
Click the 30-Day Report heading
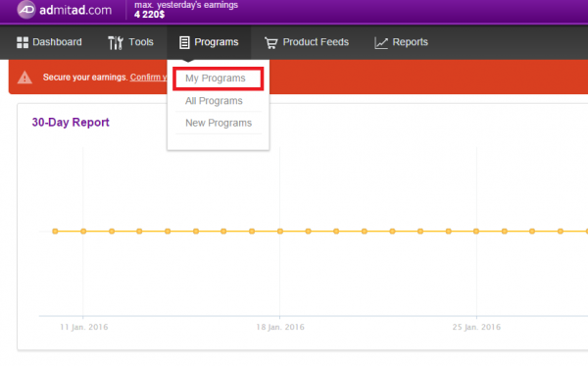(71, 123)
